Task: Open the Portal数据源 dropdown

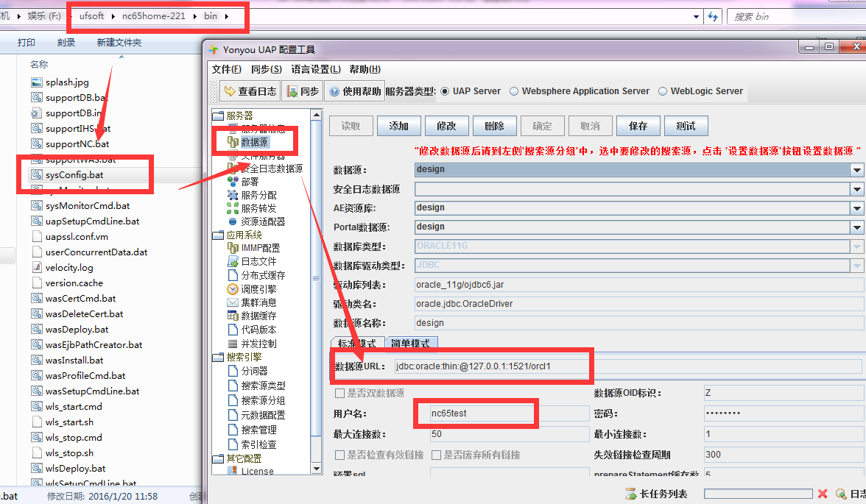Action: pyautogui.click(x=856, y=227)
